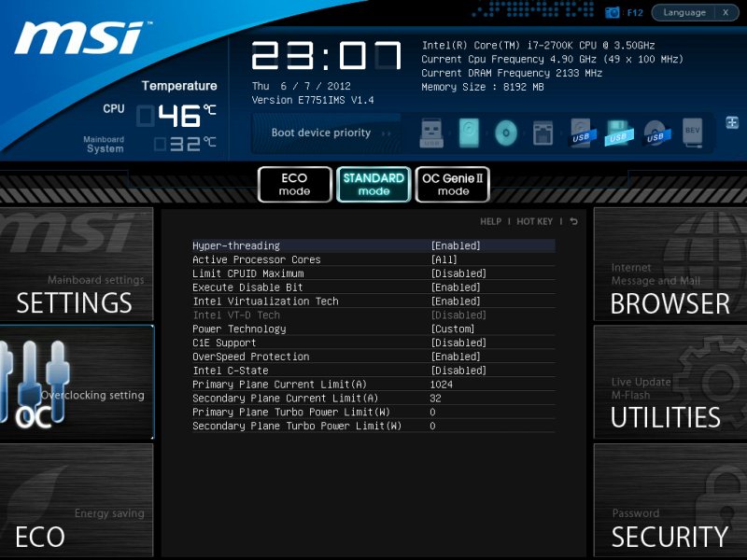
Task: Open the OC overclocking setting panel
Action: click(x=77, y=383)
